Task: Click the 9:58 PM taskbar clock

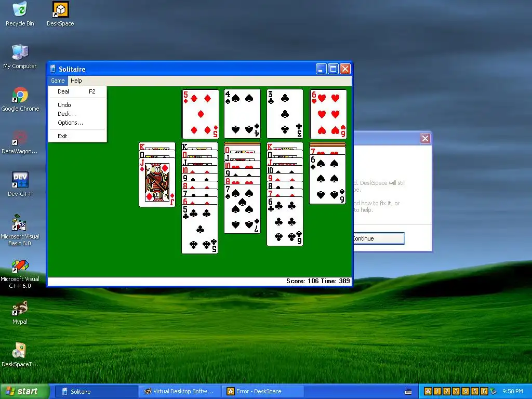Action: pyautogui.click(x=512, y=391)
